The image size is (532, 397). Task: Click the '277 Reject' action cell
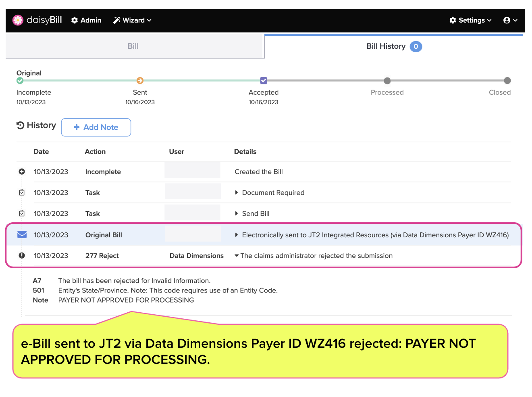pyautogui.click(x=102, y=255)
